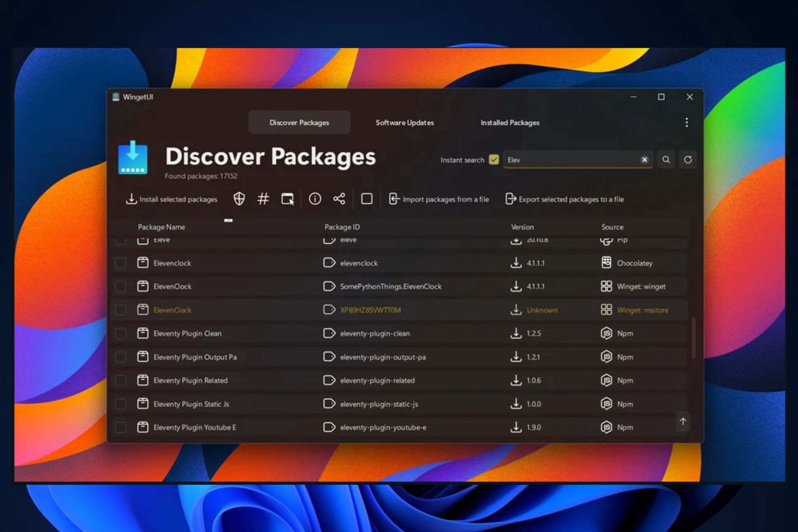This screenshot has width=798, height=532.
Task: Click Import packages from a file
Action: (439, 199)
